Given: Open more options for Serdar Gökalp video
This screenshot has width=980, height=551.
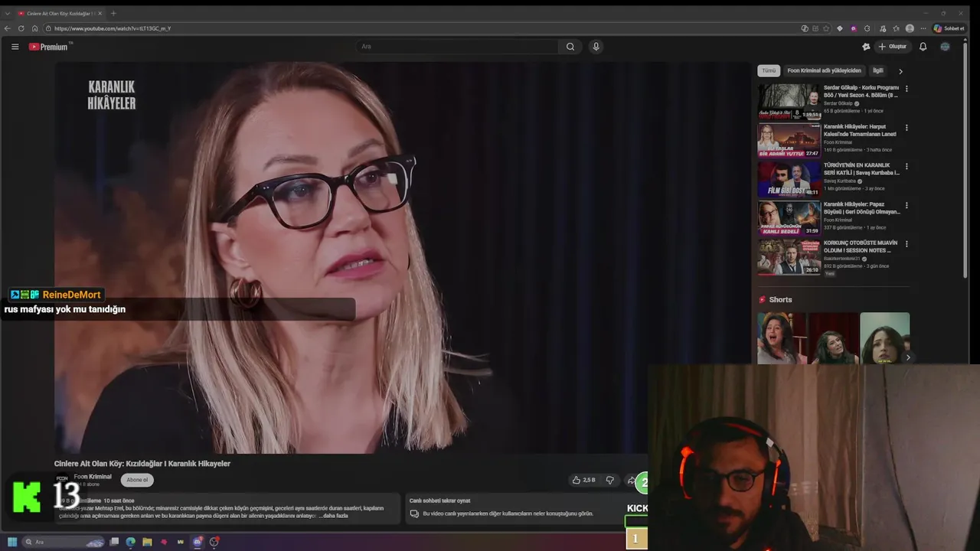Looking at the screenshot, I should [906, 89].
